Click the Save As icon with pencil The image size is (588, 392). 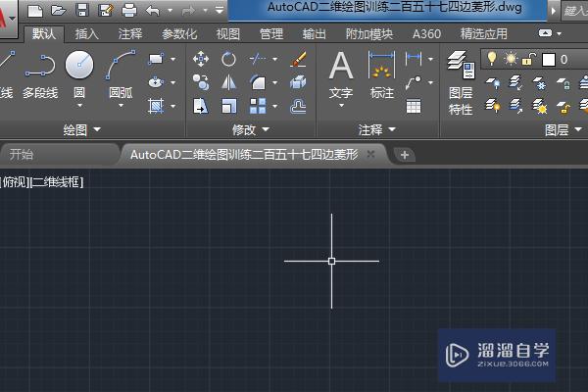pyautogui.click(x=106, y=10)
